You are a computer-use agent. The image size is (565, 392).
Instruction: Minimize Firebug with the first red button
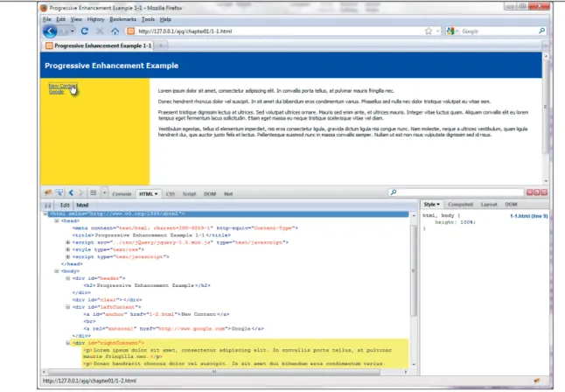coord(530,192)
